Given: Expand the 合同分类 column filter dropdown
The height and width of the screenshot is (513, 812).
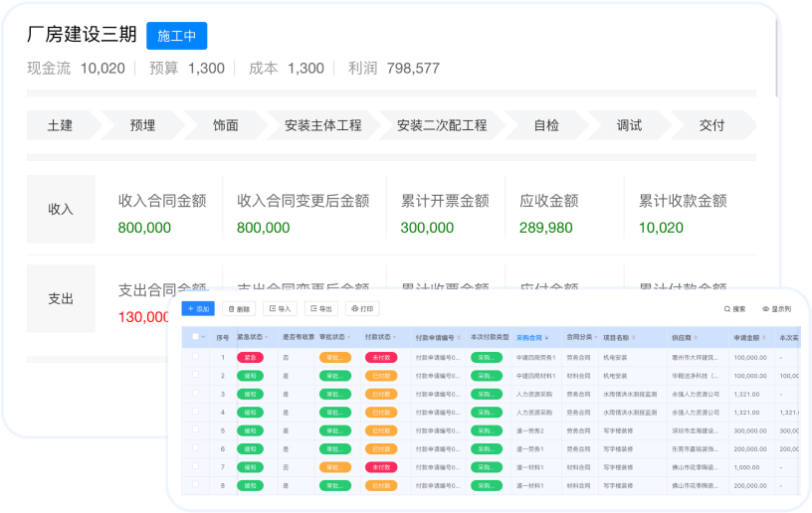Looking at the screenshot, I should [x=595, y=338].
